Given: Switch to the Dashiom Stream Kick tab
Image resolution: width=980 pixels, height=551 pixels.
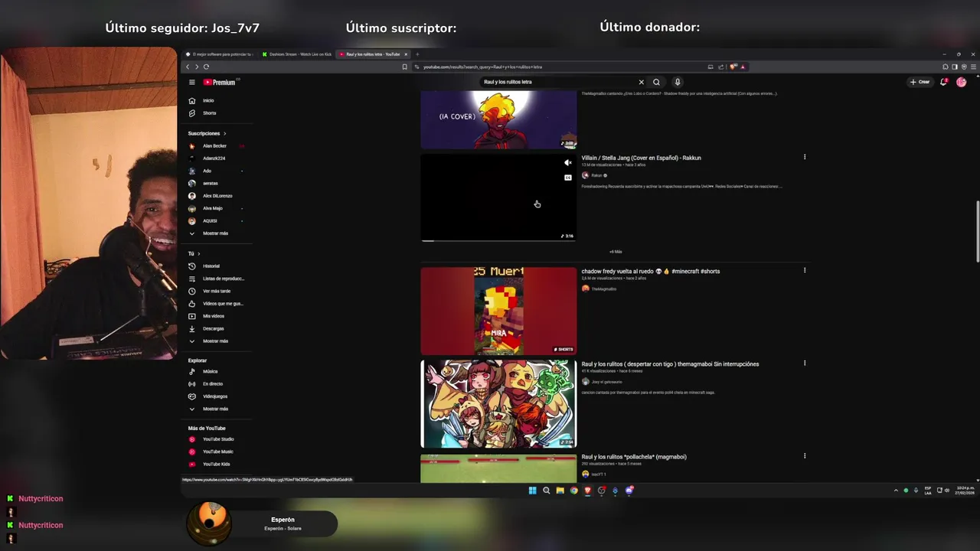Looking at the screenshot, I should pos(296,54).
